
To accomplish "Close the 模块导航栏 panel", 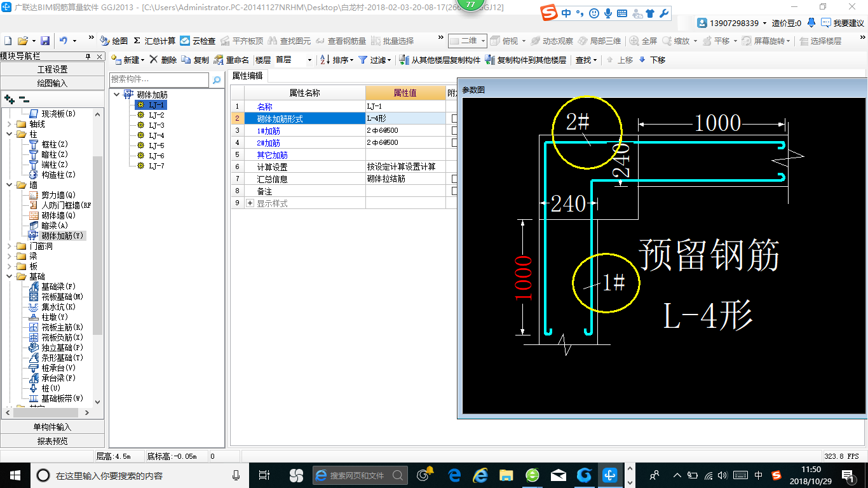I will click(x=100, y=56).
